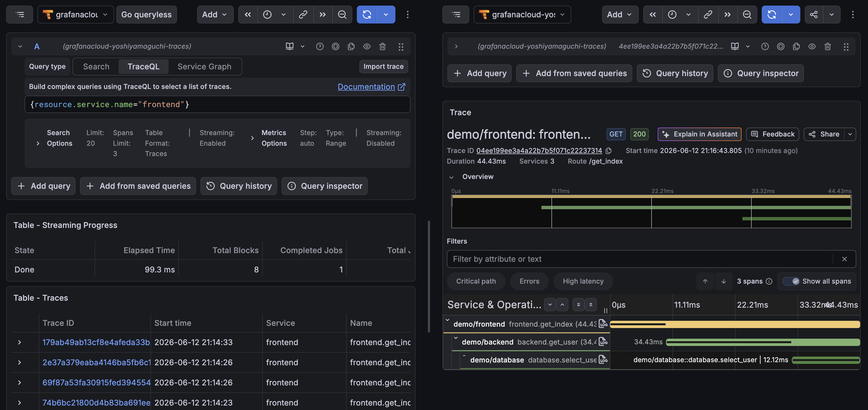The image size is (868, 410).
Task: Duplicate query A
Action: (x=351, y=46)
